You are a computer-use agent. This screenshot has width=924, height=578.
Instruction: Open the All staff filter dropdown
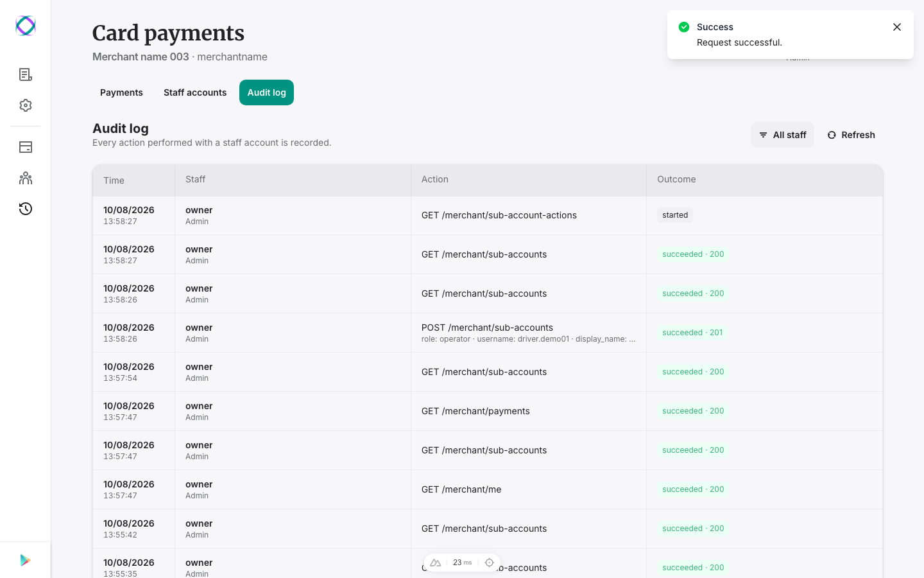coord(782,135)
